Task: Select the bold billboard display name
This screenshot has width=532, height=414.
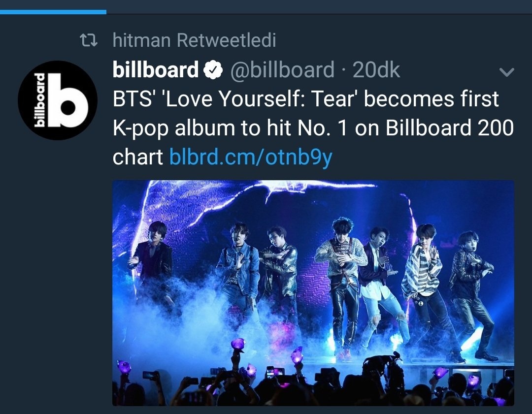Action: [155, 70]
